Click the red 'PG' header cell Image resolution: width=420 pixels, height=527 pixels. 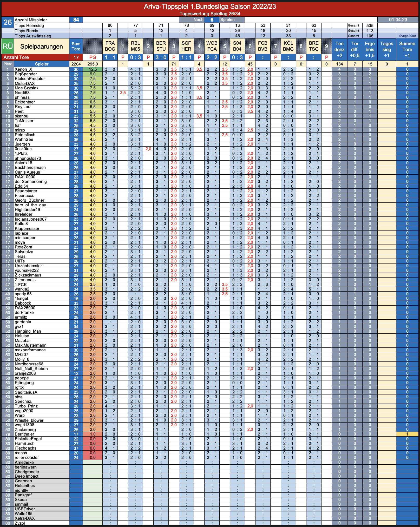[x=93, y=57]
